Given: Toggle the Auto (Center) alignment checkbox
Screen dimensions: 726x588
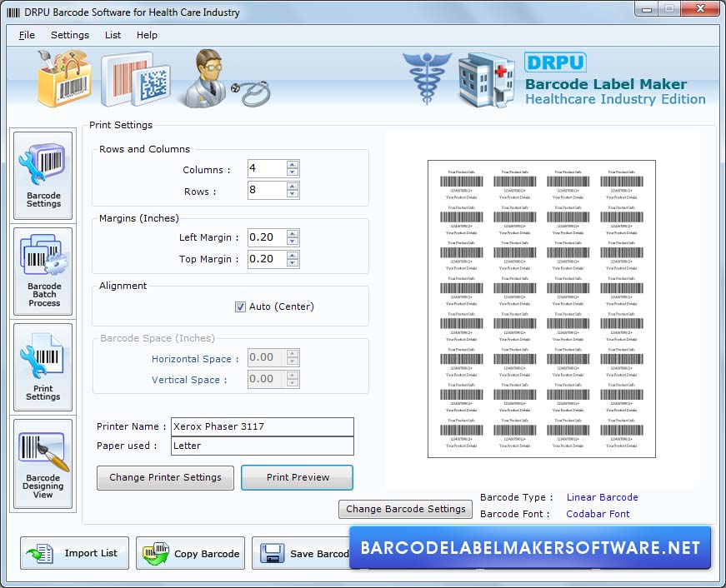Looking at the screenshot, I should (x=240, y=306).
